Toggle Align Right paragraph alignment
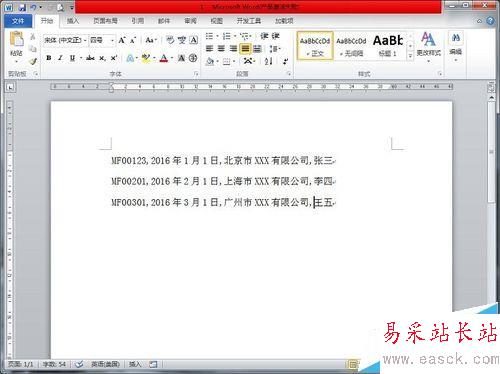 (x=233, y=49)
